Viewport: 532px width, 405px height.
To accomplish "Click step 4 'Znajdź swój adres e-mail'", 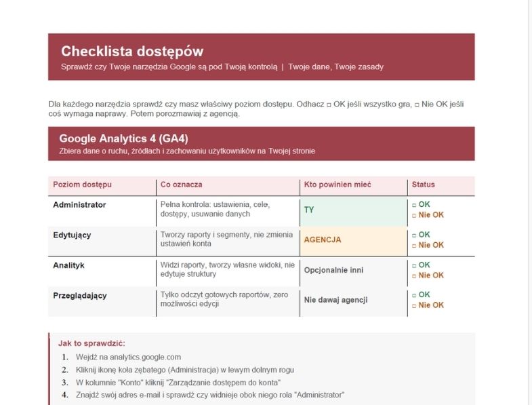I will [210, 395].
